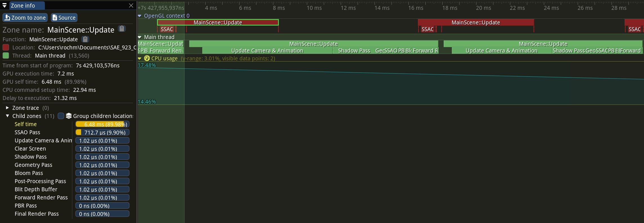Click the CPU command setup time 22.94 ms
The image size is (644, 223).
(84, 90)
